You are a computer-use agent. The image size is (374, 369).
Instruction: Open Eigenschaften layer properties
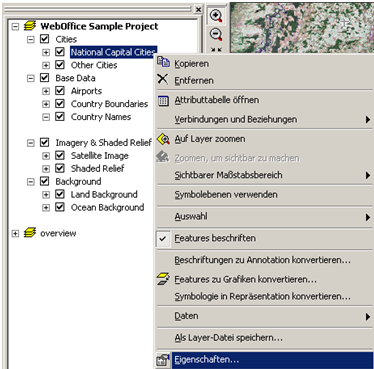265,360
